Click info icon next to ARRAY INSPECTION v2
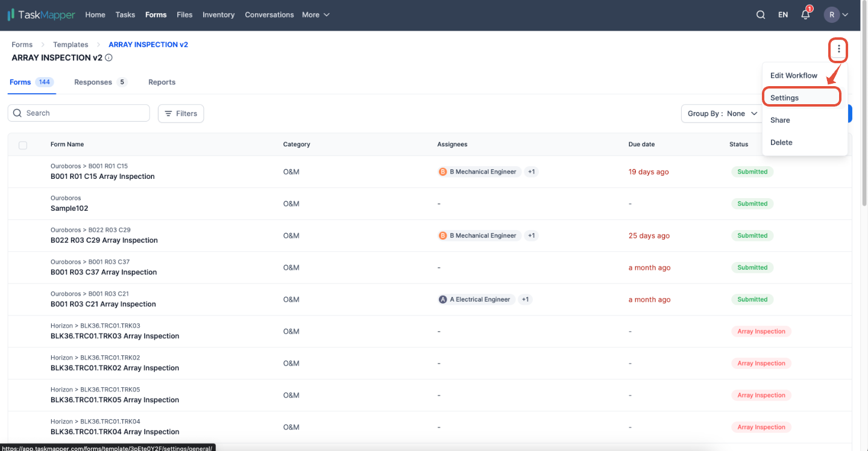The image size is (868, 451). pyautogui.click(x=108, y=58)
